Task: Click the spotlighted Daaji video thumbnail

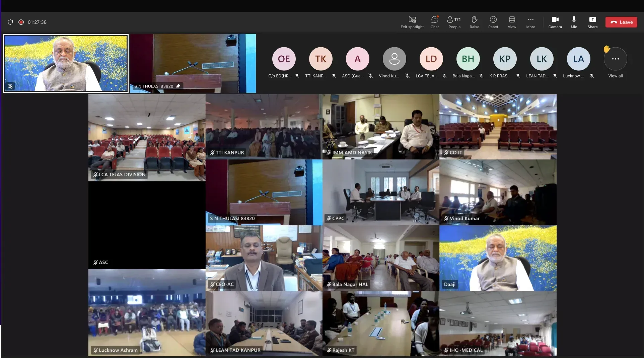Action: pyautogui.click(x=66, y=63)
